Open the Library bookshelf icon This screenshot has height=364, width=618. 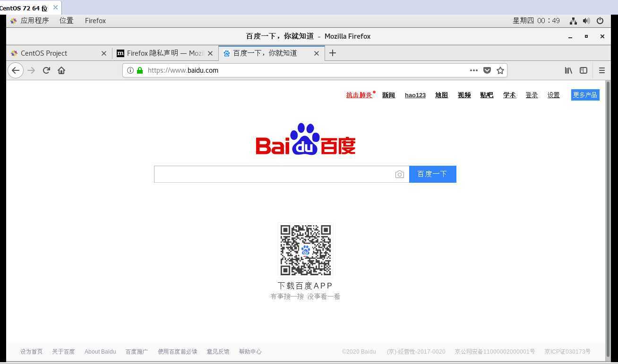pyautogui.click(x=568, y=70)
